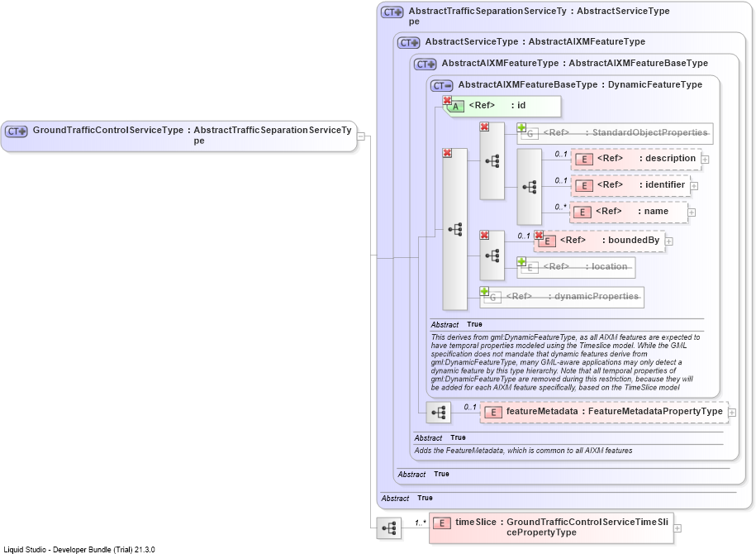Select the identifier element reference
Image resolution: width=756 pixels, height=554 pixels.
(x=630, y=186)
